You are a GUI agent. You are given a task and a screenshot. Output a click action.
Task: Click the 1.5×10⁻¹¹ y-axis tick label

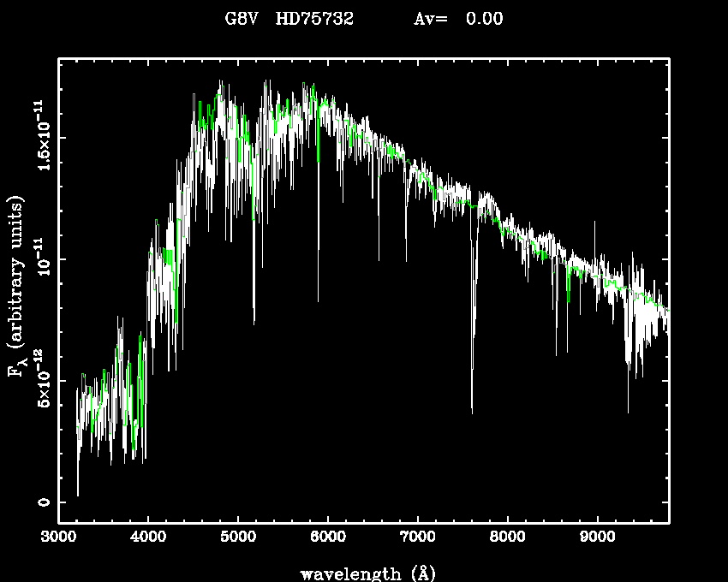pyautogui.click(x=43, y=137)
